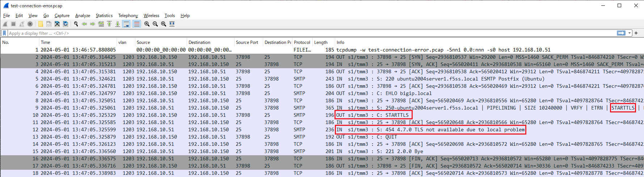Click the open capture file folder icon

41,24
